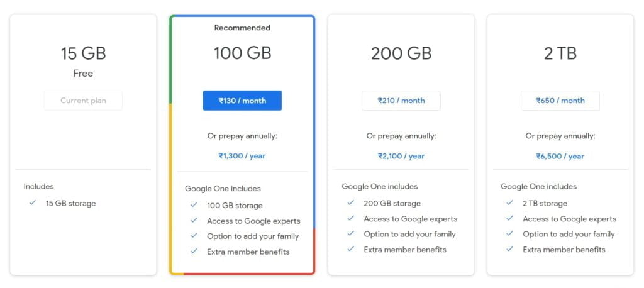644x288 pixels.
Task: Choose the ₹650 / month plan button
Action: tap(560, 101)
